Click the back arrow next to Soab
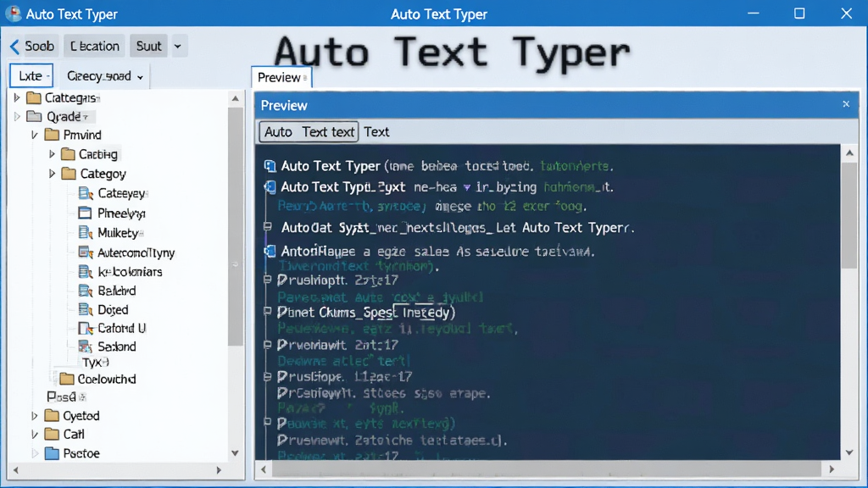This screenshot has width=868, height=488. click(x=15, y=47)
